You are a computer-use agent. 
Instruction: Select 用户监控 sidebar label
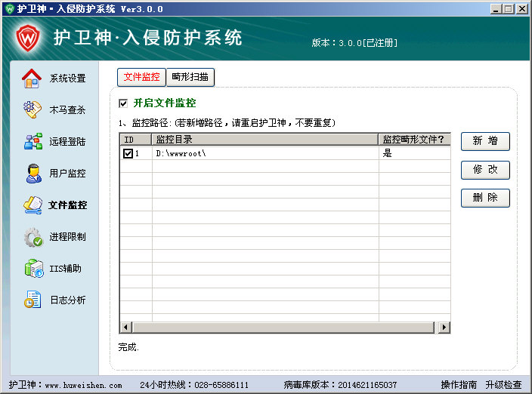point(67,173)
